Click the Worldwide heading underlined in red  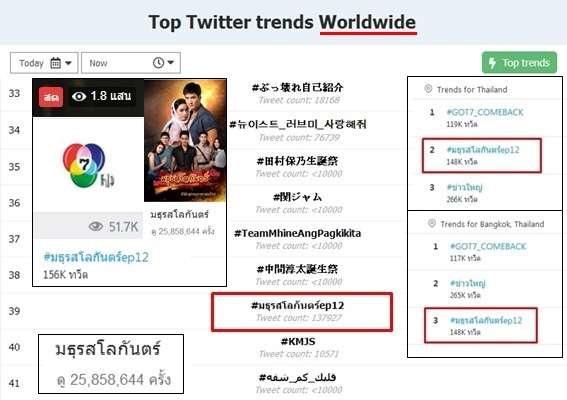point(367,22)
